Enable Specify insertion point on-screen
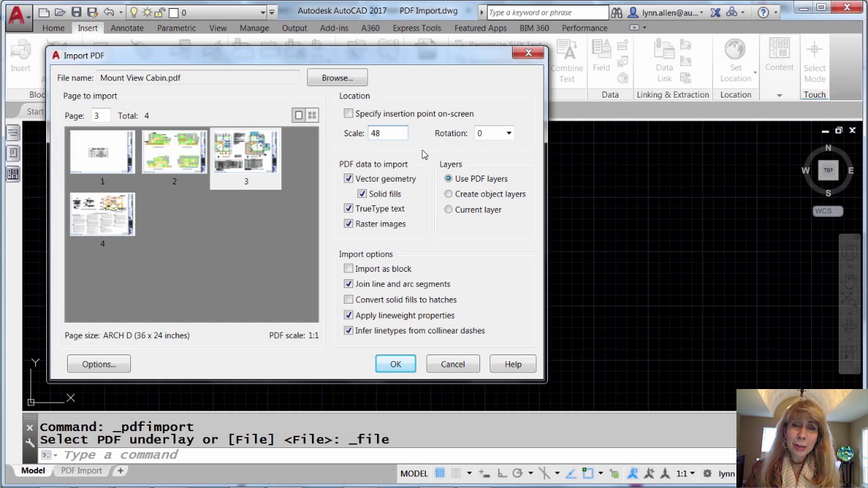Viewport: 868px width, 488px height. (x=349, y=113)
